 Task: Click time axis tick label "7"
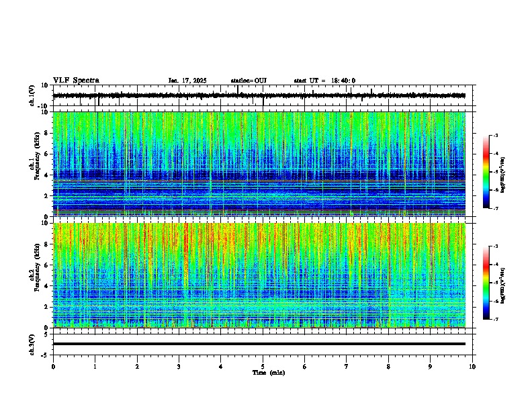coord(347,367)
